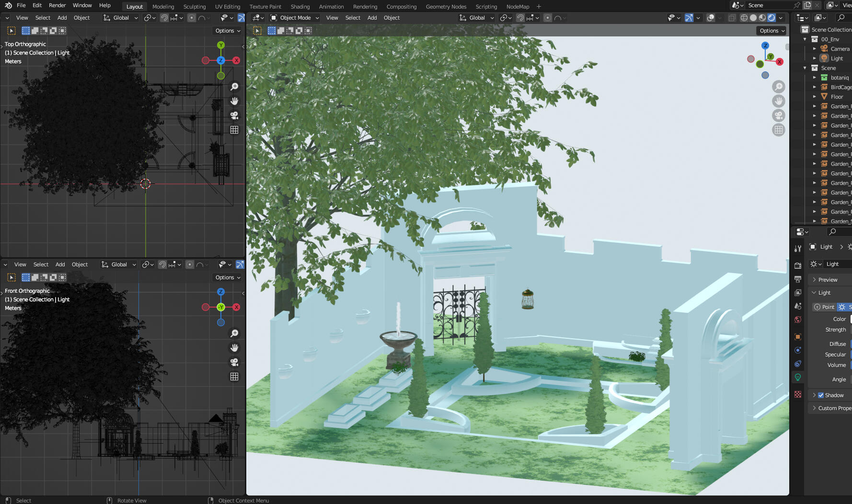Click zoom magnifier icon in Top Orthographic view
This screenshot has width=852, height=504.
click(234, 87)
